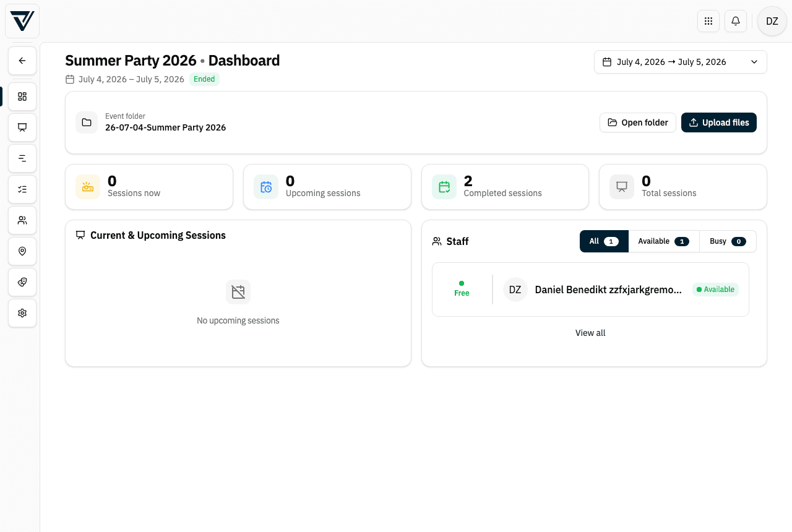Click the Upcoming sessions calendar-clock icon
Image resolution: width=792 pixels, height=532 pixels.
[266, 187]
